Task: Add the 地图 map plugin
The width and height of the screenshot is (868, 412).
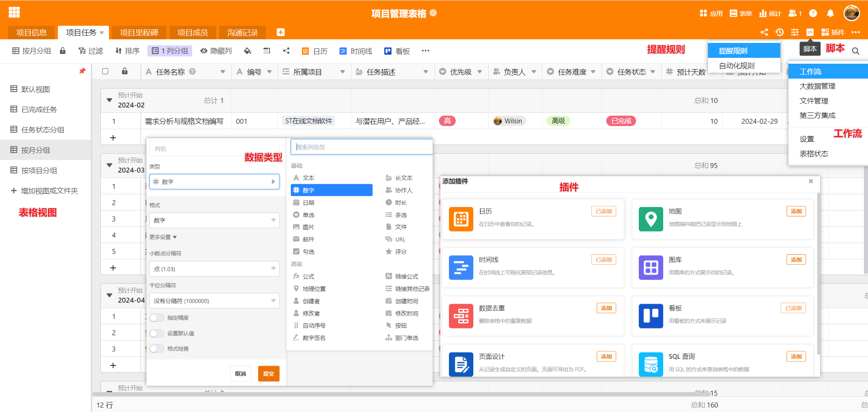Action: point(796,211)
